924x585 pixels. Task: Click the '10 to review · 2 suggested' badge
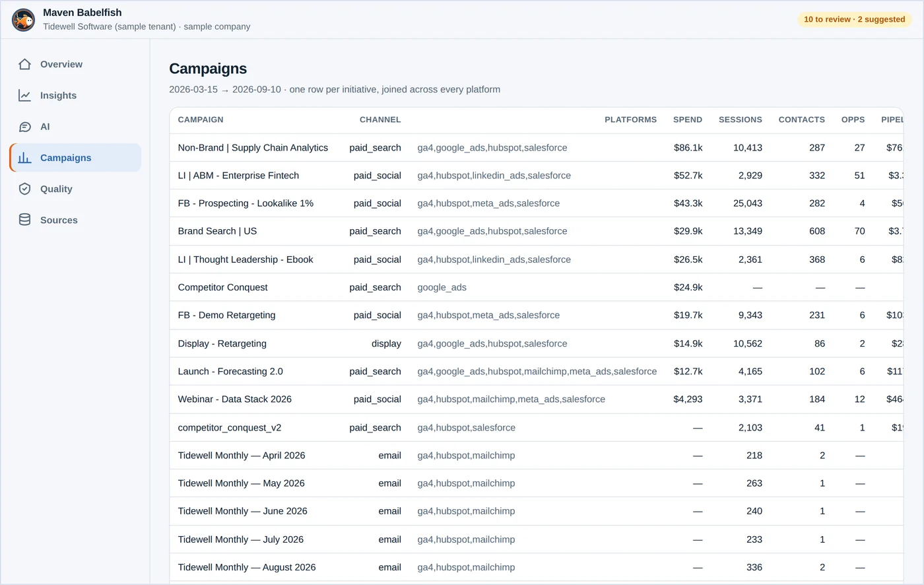coord(854,19)
